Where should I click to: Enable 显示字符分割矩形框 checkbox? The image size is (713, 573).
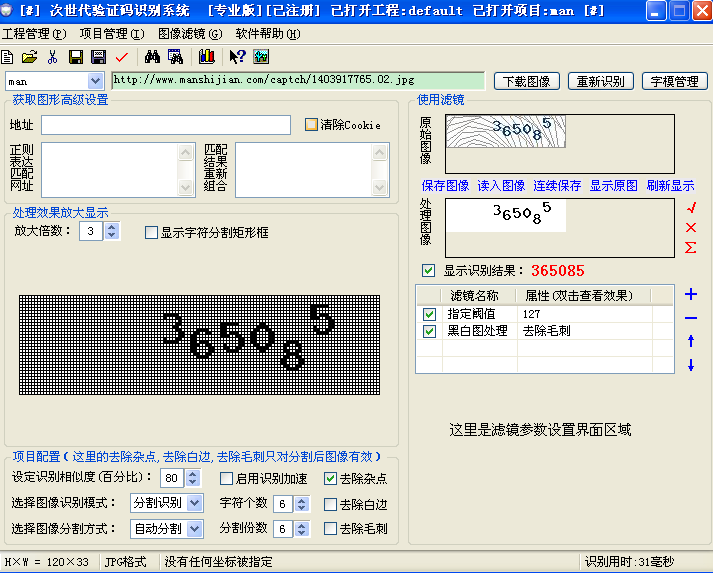tap(152, 232)
